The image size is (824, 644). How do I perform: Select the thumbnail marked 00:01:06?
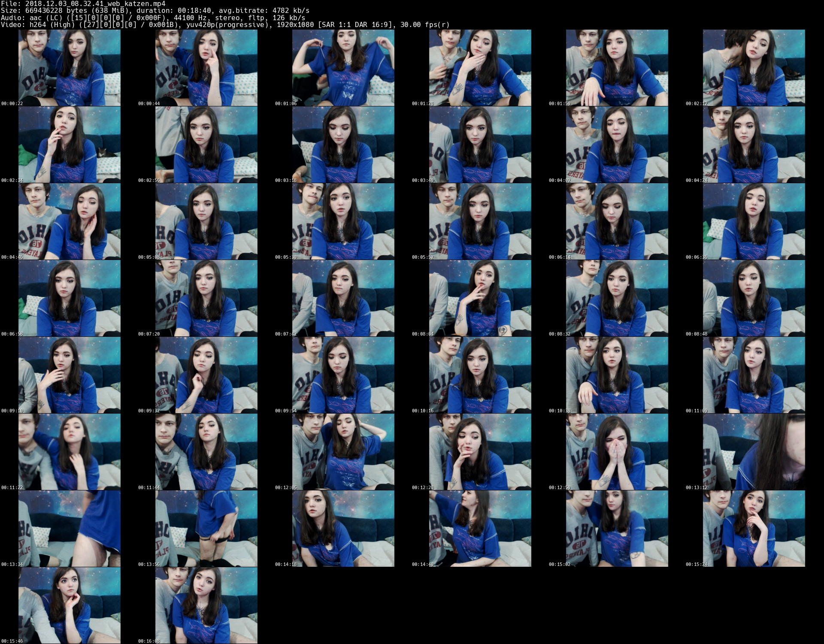coord(343,68)
